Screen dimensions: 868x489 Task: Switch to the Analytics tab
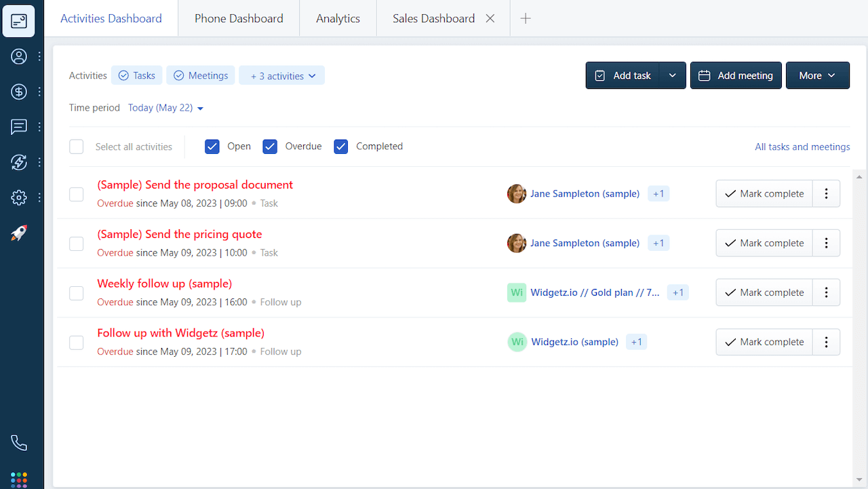coord(337,18)
